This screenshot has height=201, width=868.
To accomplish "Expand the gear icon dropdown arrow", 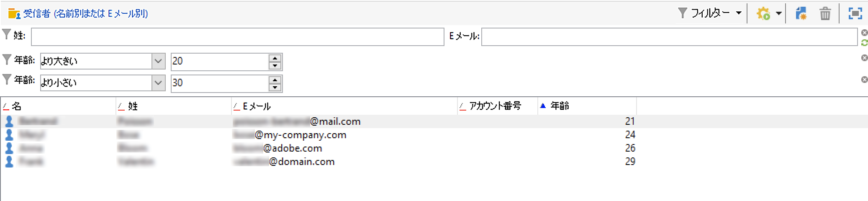I will tap(778, 13).
